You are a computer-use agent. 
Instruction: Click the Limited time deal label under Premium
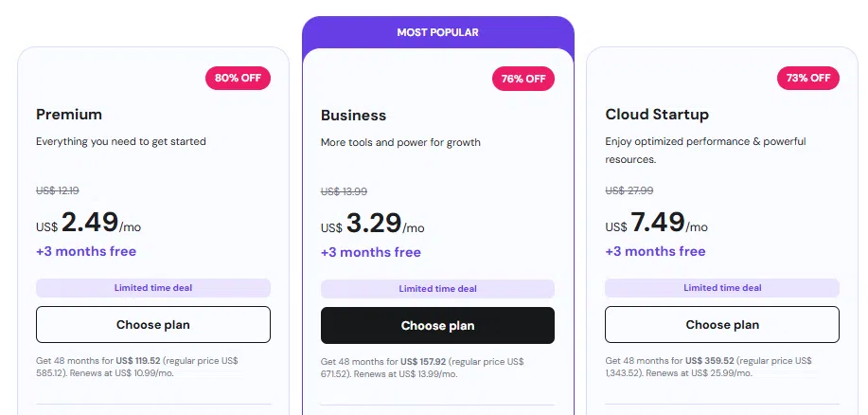(x=152, y=288)
